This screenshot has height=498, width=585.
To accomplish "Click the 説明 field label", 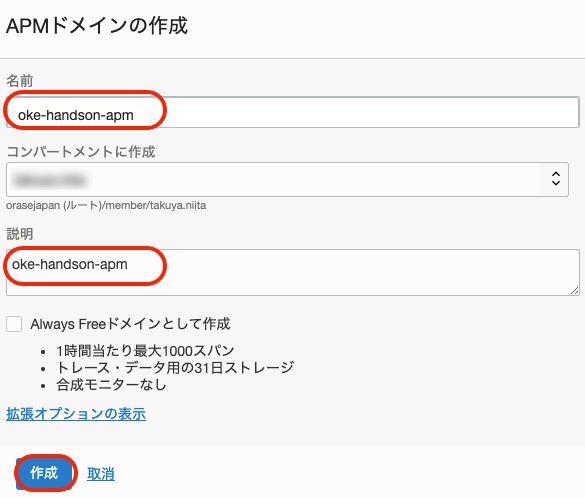I will (19, 234).
